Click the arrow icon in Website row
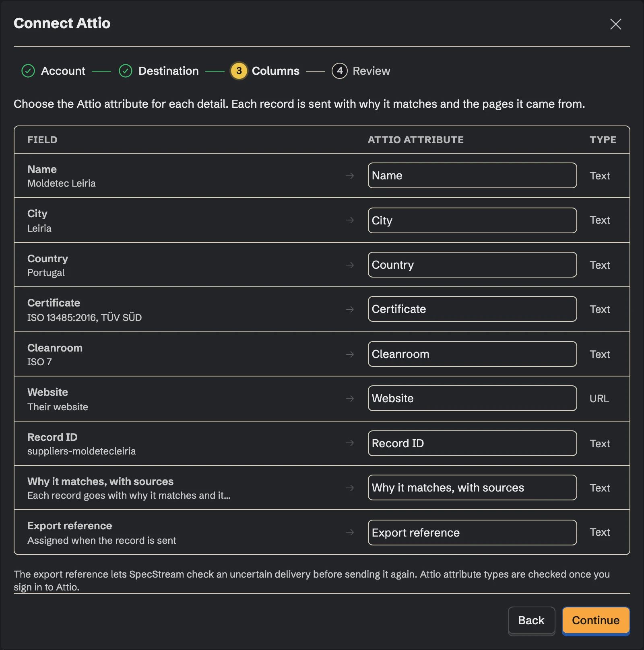Viewport: 644px width, 650px height. 350,399
